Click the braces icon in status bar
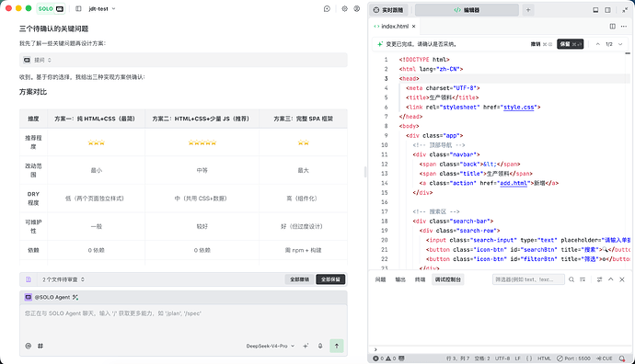The width and height of the screenshot is (635, 364). tap(529, 358)
